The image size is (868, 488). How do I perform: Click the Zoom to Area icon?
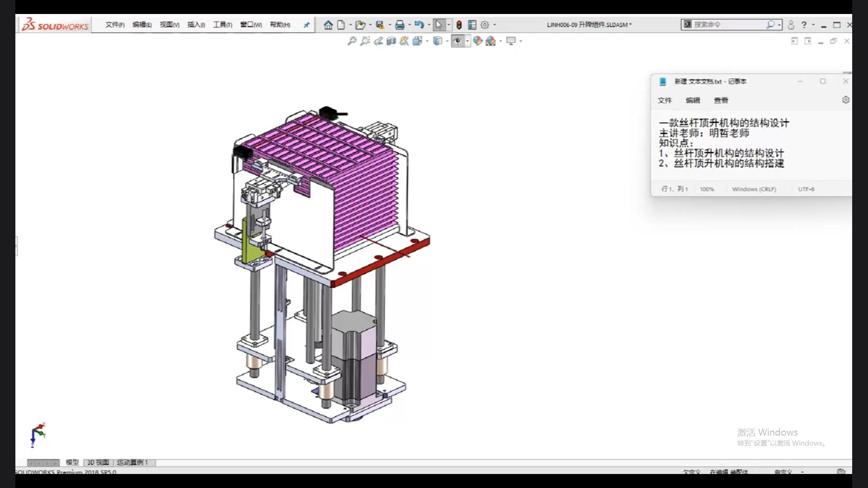(365, 41)
